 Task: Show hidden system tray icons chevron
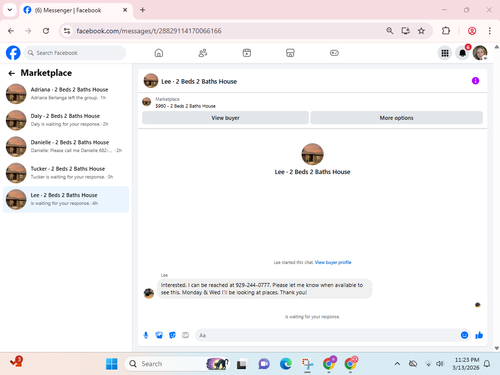click(x=397, y=364)
